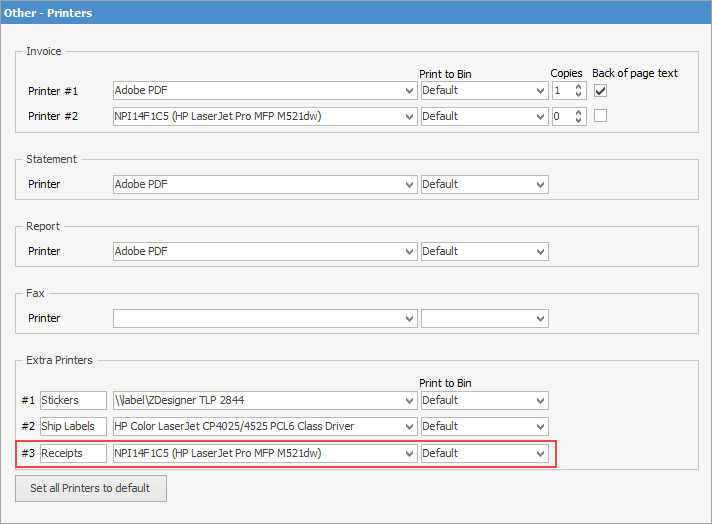Enable Back of page text for Printer #2
This screenshot has width=712, height=524.
pos(600,116)
